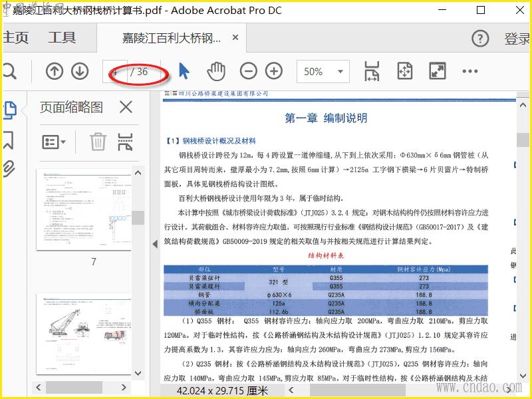Image resolution: width=532 pixels, height=399 pixels.
Task: Click the fit page icon
Action: 405,71
